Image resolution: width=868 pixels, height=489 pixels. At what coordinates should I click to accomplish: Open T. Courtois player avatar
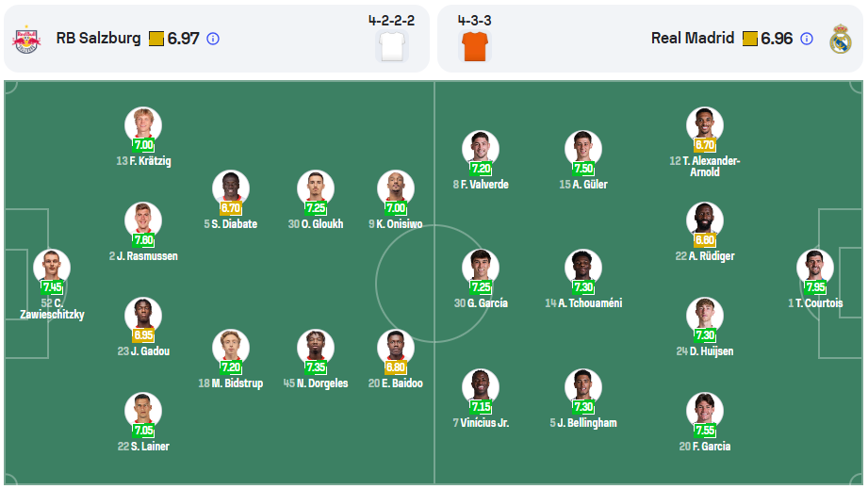coord(815,267)
